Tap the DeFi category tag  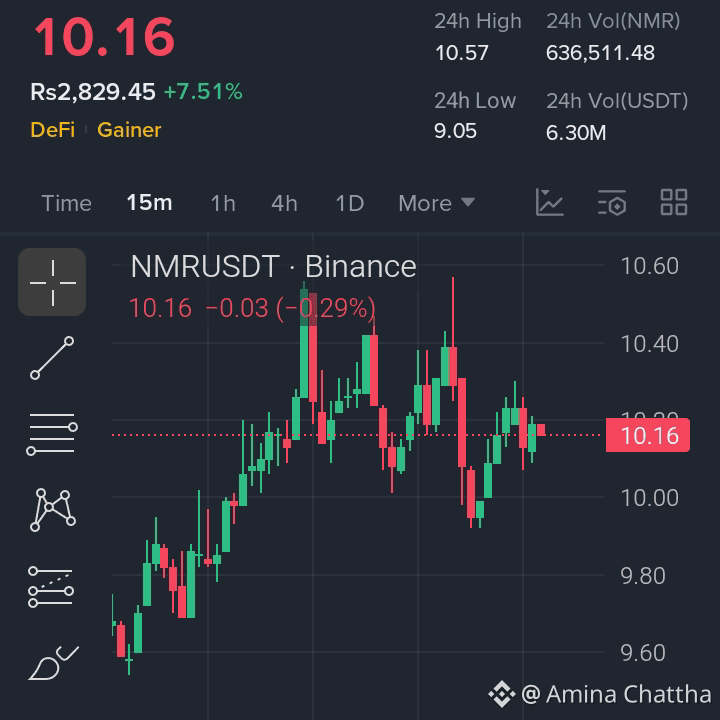click(x=52, y=130)
